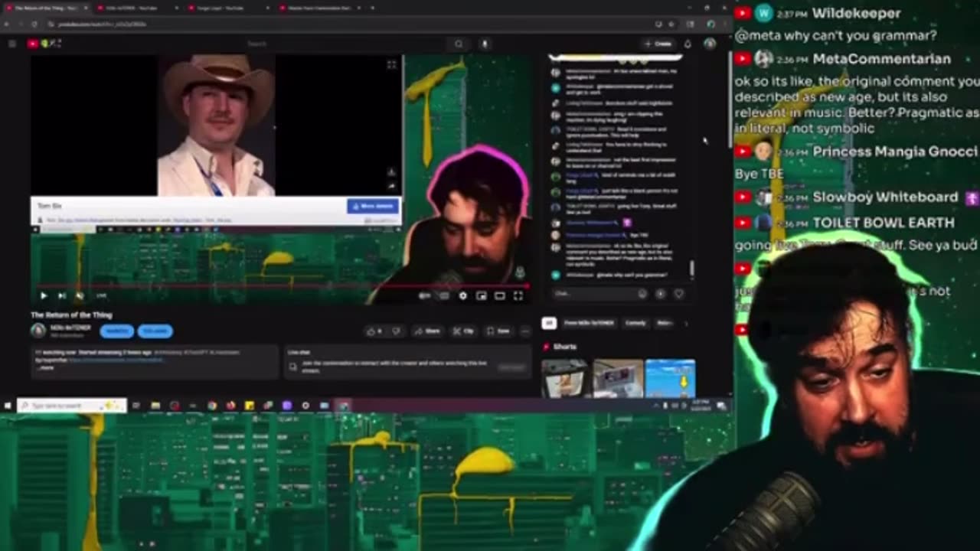The image size is (980, 551).
Task: Click the YouTube Create button
Action: click(x=658, y=44)
